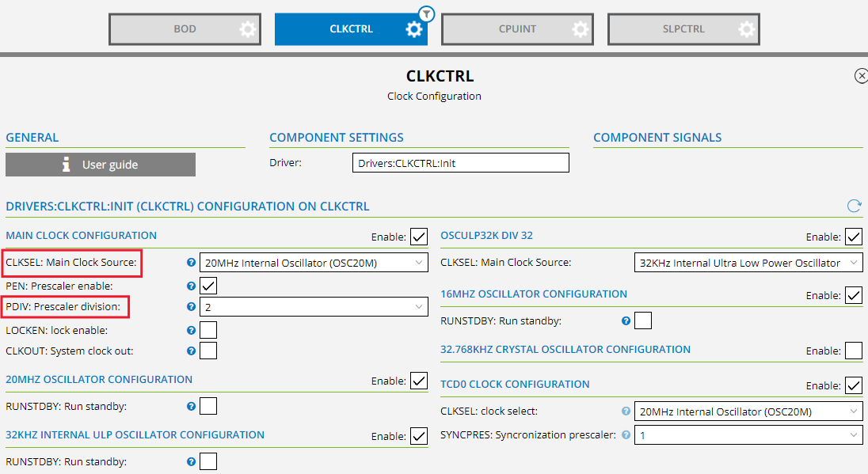The width and height of the screenshot is (868, 474).
Task: Toggle the PEN Prescaler enable checkbox
Action: 207,286
